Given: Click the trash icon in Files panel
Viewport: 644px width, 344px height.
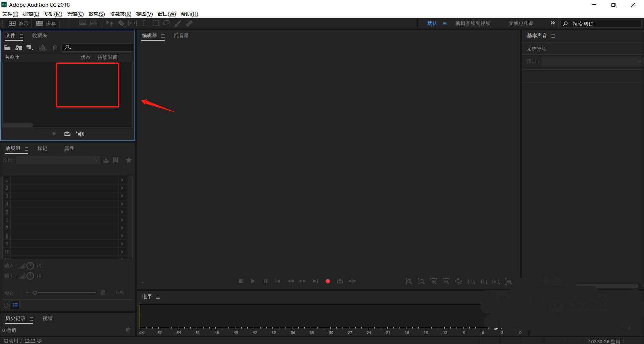Looking at the screenshot, I should pos(55,48).
